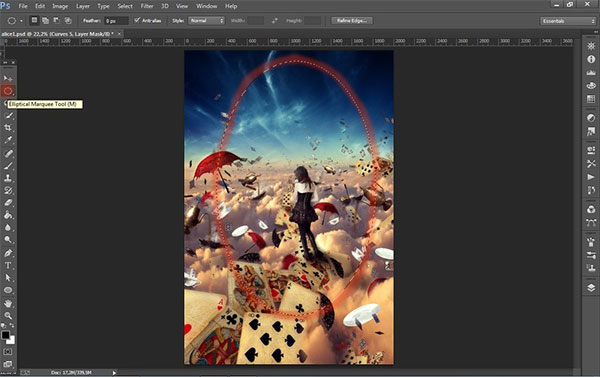Open the Window menu
This screenshot has height=377, width=600.
point(206,6)
